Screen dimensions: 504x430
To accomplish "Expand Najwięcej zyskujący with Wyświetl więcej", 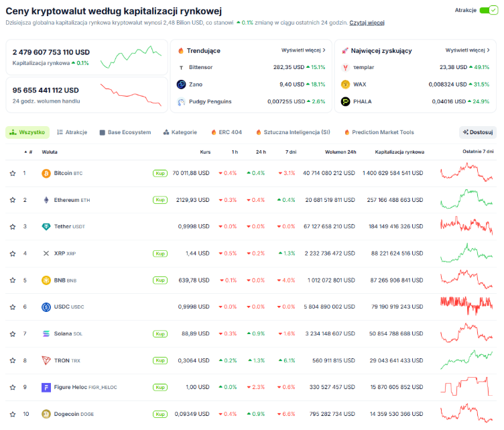I will (467, 50).
